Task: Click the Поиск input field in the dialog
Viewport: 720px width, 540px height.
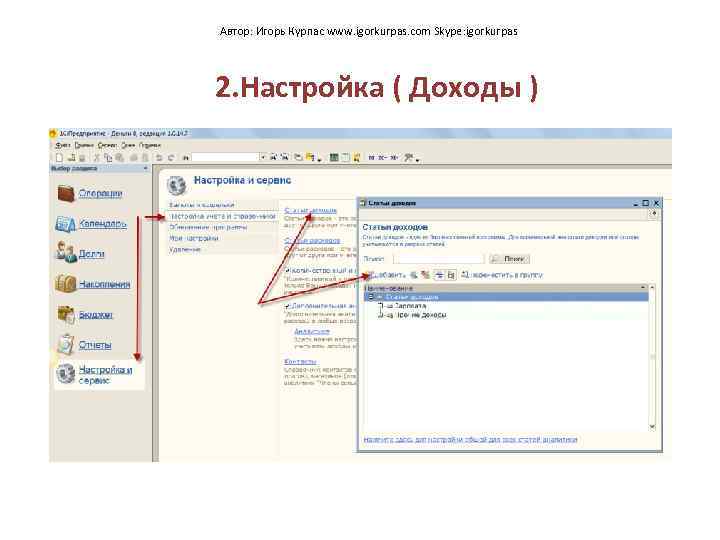Action: [439, 259]
